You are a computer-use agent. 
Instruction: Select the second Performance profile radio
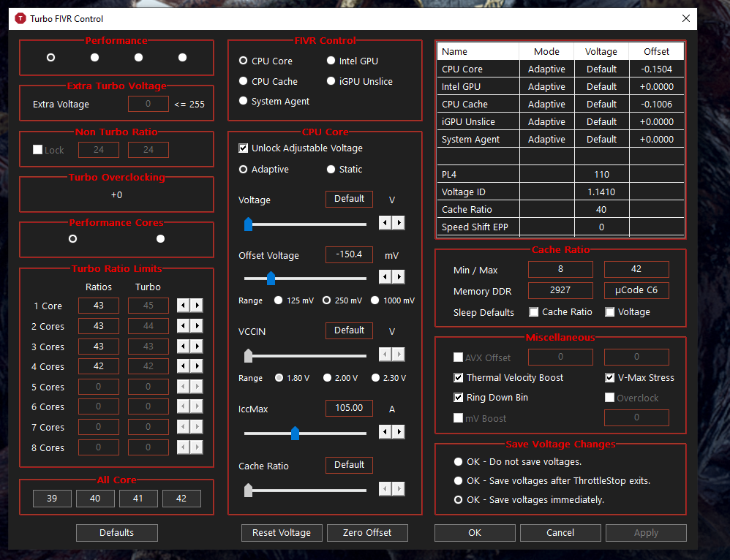(x=94, y=57)
